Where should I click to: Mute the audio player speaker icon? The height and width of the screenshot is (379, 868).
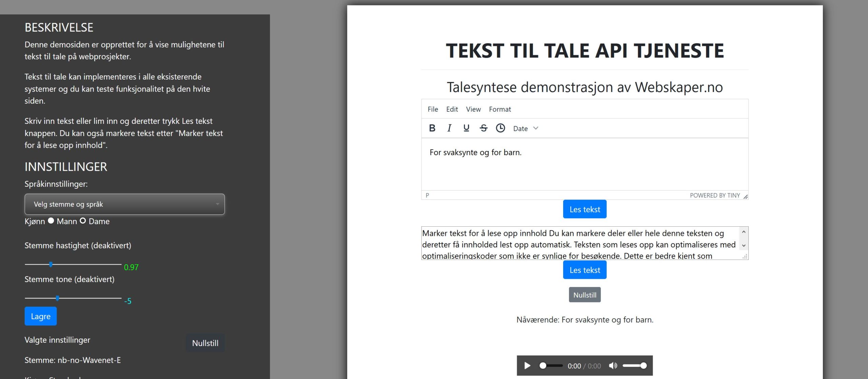click(x=613, y=365)
